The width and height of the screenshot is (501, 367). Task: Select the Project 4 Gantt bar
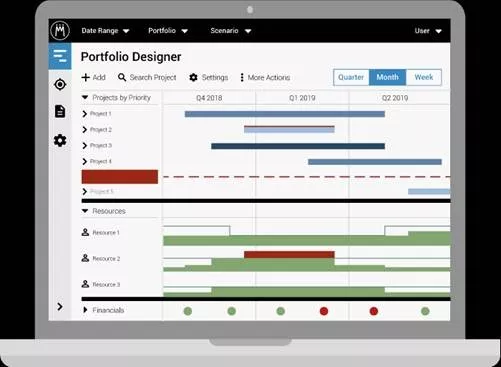click(x=375, y=162)
